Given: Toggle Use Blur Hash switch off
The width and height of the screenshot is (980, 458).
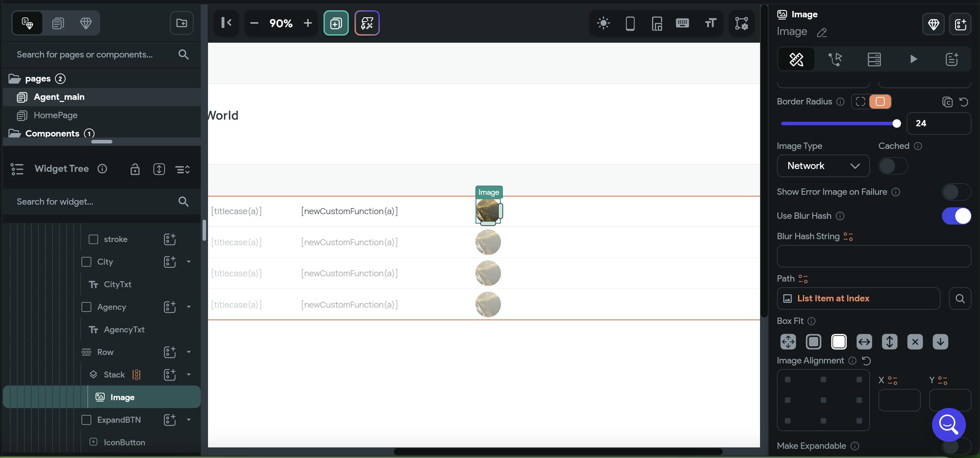Looking at the screenshot, I should (956, 216).
